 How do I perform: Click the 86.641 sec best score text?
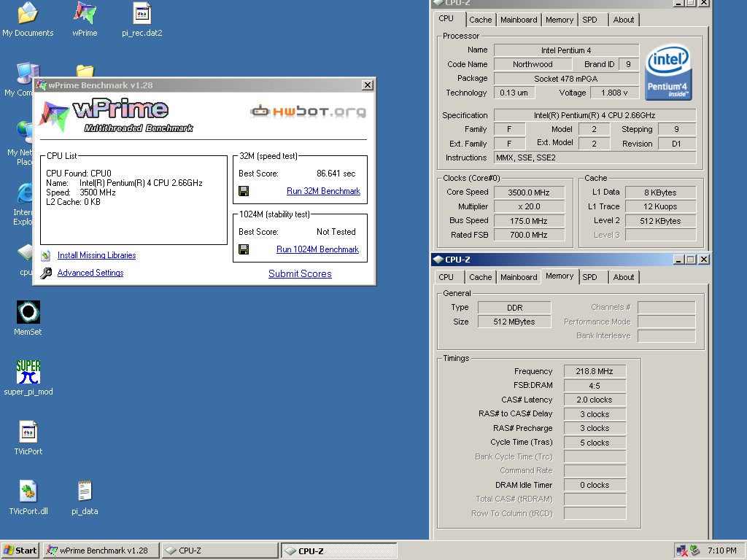(x=336, y=174)
